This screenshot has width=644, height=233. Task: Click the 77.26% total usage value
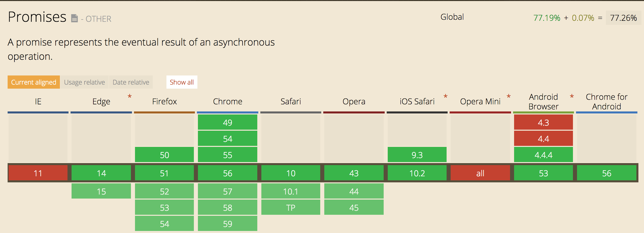pos(623,18)
